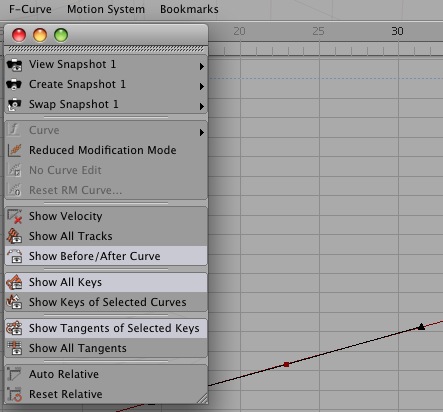The image size is (443, 412).
Task: Toggle Reduced Modification Mode
Action: pyautogui.click(x=106, y=150)
